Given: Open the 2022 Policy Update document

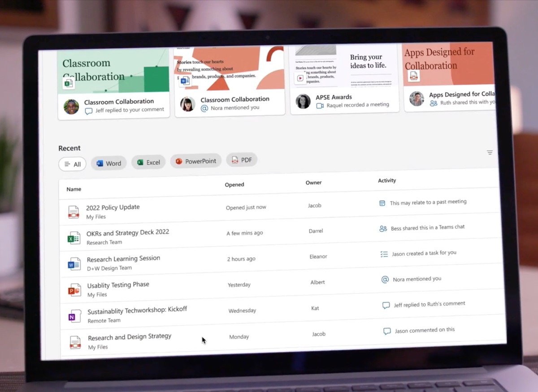Looking at the screenshot, I should (113, 207).
